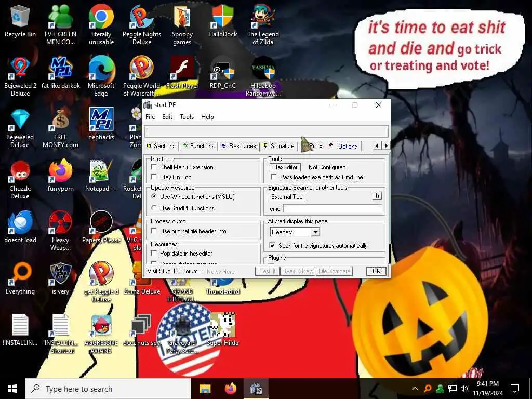
Task: Launch Bejeweled 2 Deluxe icon
Action: pos(20,76)
